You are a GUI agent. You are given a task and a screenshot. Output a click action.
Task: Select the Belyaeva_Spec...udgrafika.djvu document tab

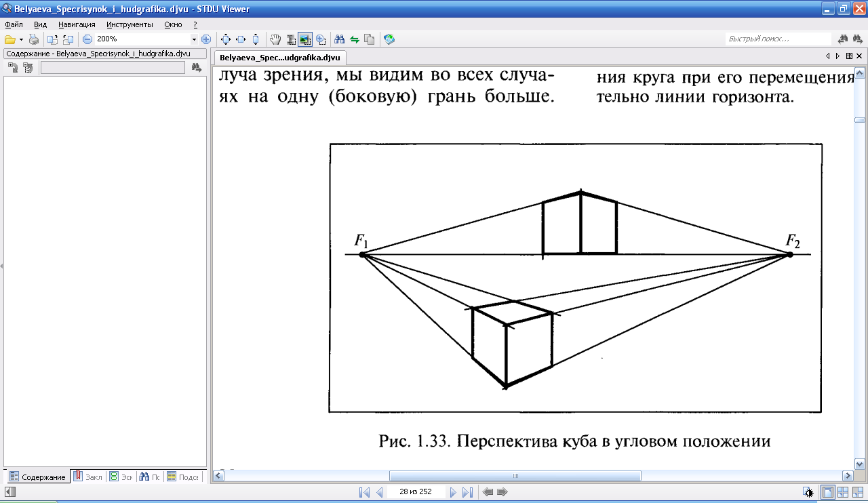(x=279, y=58)
